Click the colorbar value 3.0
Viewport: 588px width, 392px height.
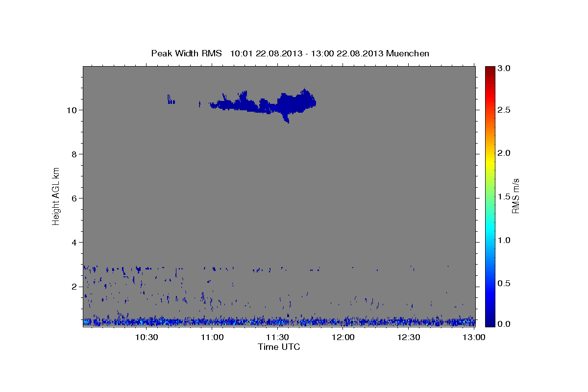click(x=505, y=68)
